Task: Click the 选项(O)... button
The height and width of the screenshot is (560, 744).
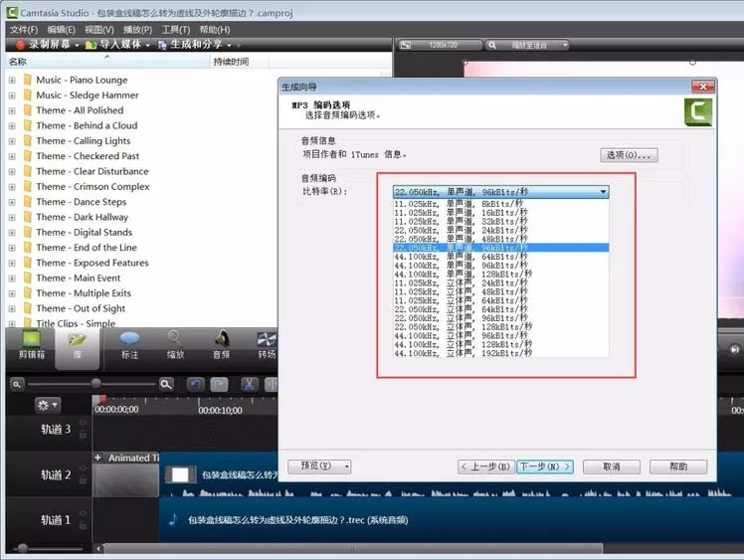Action: 629,155
